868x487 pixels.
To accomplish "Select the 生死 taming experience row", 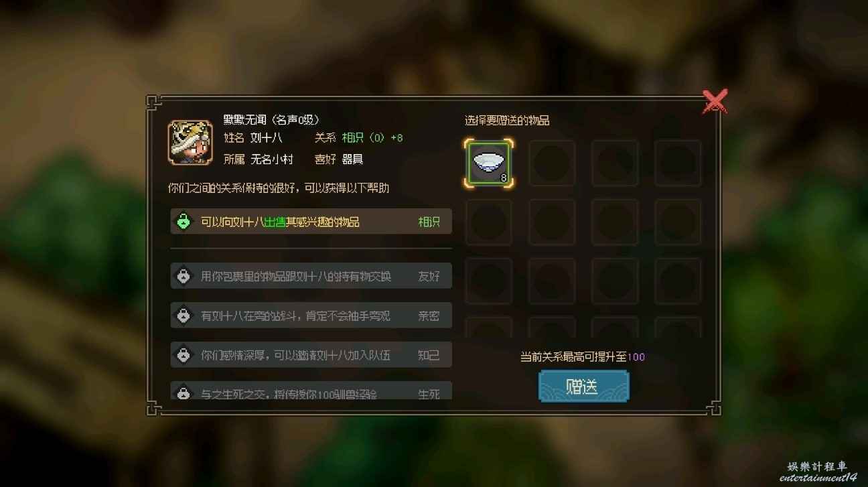I will pos(311,391).
